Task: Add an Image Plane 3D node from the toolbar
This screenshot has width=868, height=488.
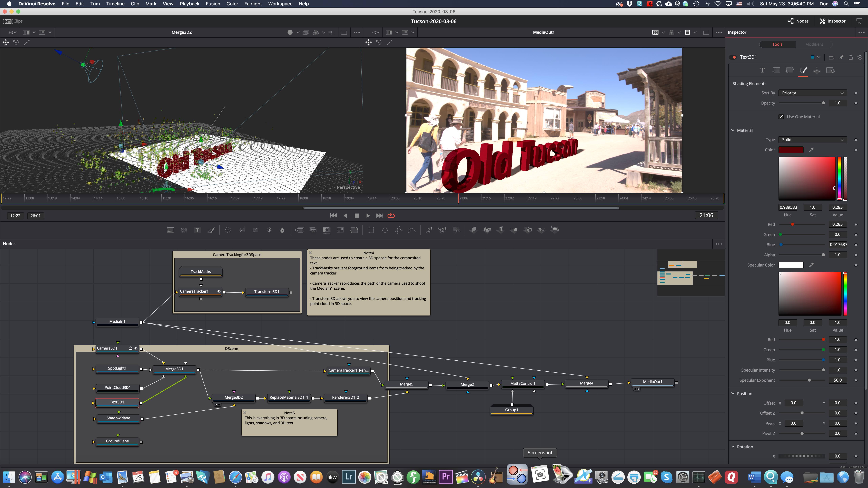Action: coord(474,230)
